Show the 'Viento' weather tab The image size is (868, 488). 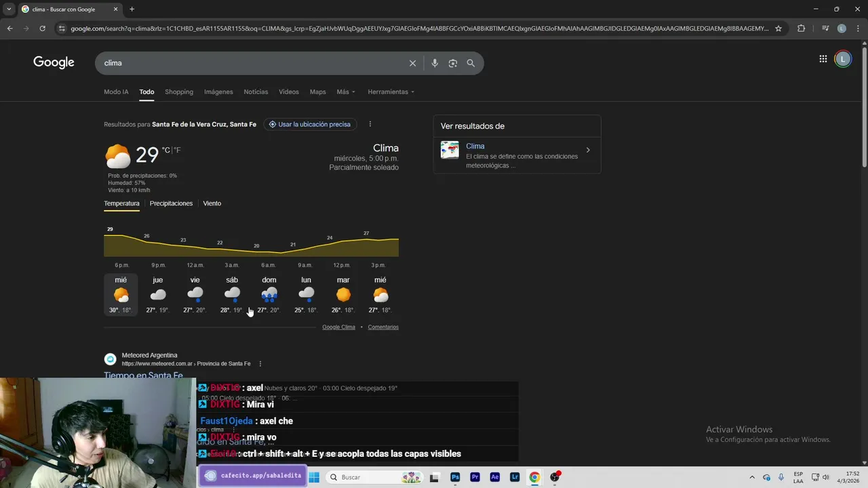pyautogui.click(x=212, y=203)
